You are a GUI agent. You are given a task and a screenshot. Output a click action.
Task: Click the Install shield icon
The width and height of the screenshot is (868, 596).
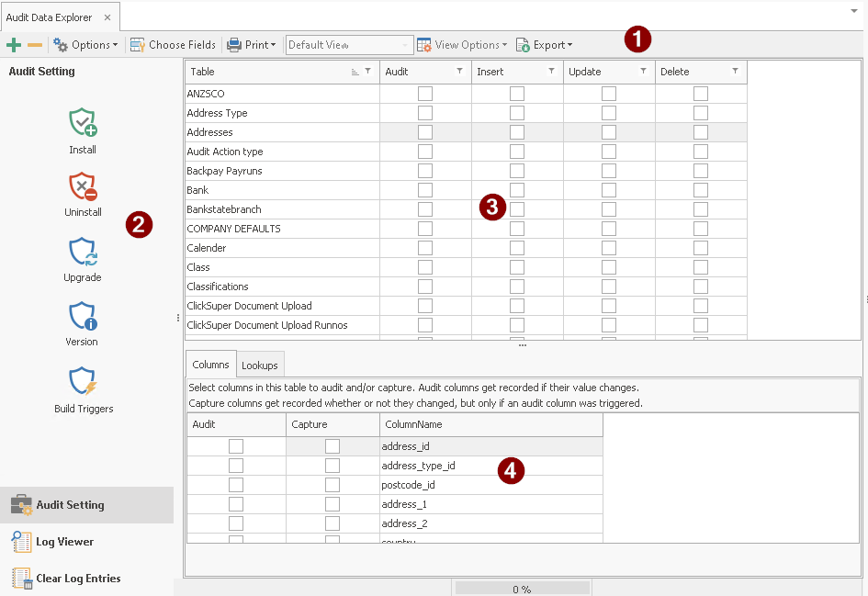[83, 122]
